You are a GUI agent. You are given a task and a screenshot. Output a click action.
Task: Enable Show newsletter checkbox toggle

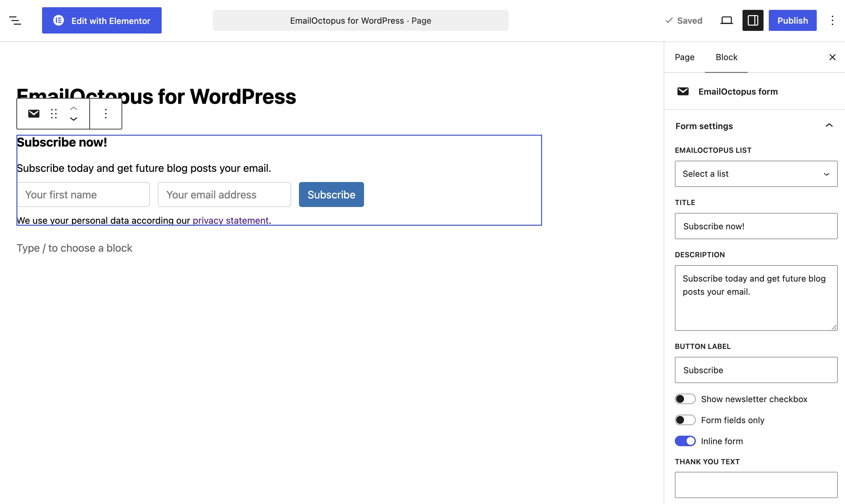click(x=685, y=399)
